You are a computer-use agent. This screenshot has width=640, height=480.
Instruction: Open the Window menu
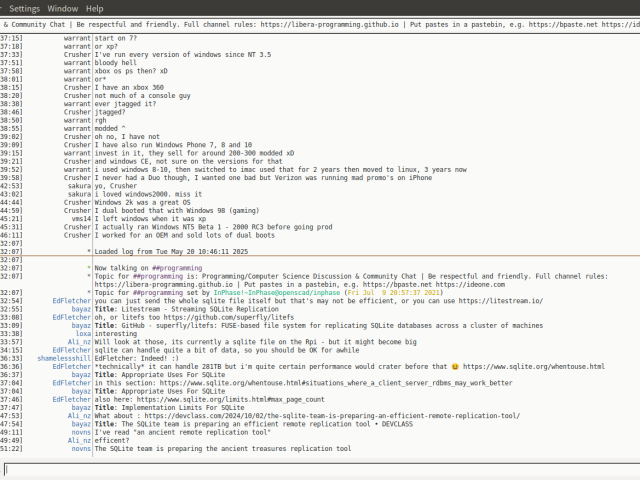pyautogui.click(x=62, y=9)
